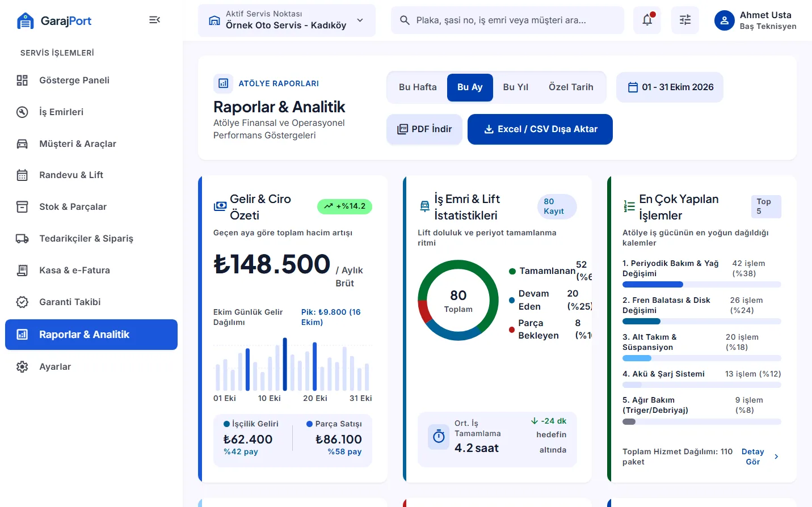
Task: Click Ahmet Usta profile avatar
Action: click(724, 20)
